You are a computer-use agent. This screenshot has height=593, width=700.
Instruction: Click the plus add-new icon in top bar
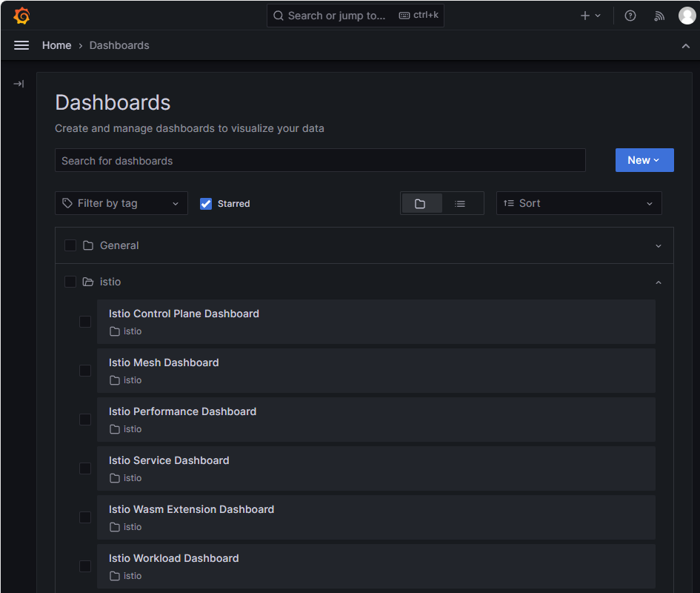pos(585,16)
